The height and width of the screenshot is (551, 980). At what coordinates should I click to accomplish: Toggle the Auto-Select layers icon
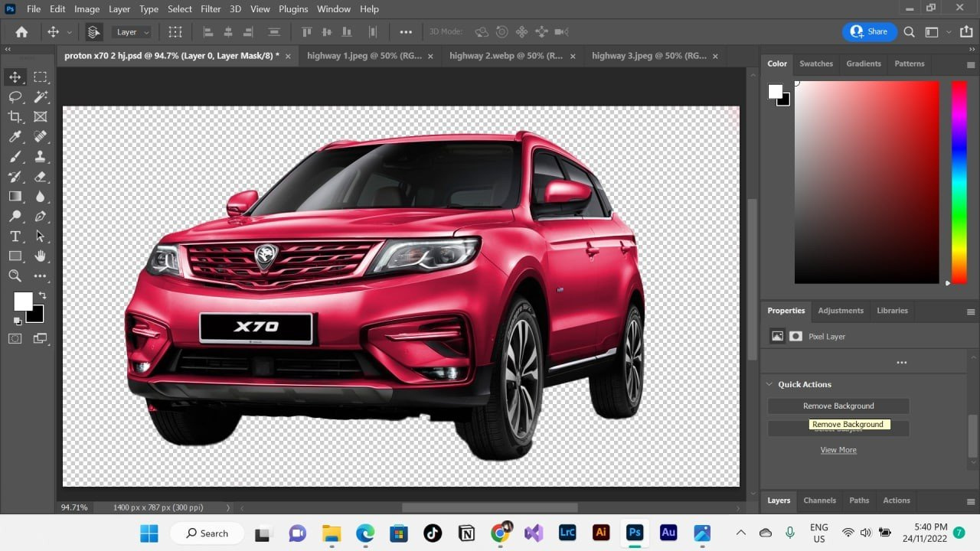(x=93, y=32)
